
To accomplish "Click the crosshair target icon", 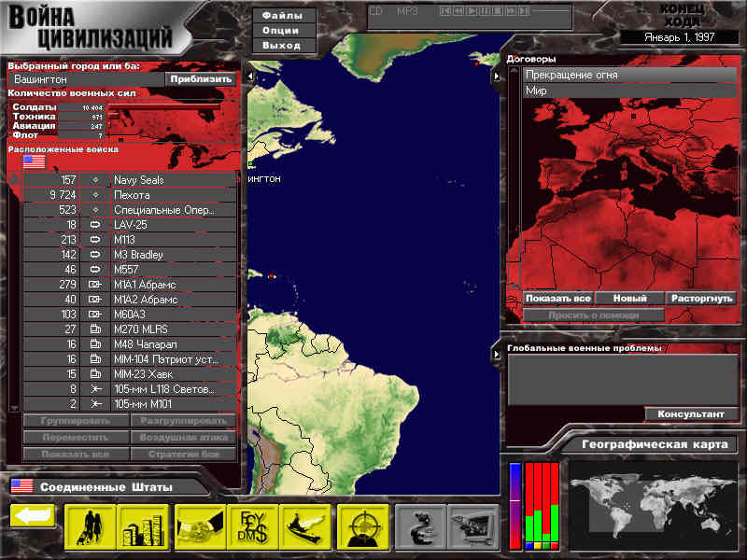I will (x=363, y=527).
